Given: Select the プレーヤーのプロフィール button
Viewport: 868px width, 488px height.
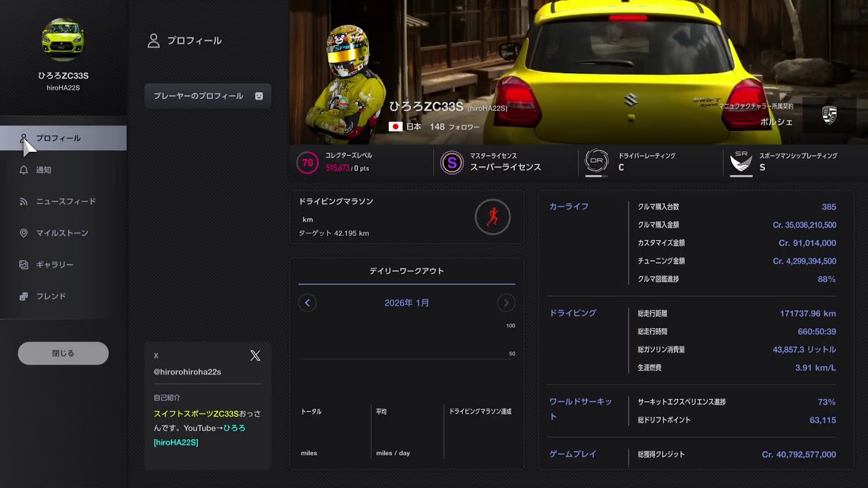Looking at the screenshot, I should point(208,96).
